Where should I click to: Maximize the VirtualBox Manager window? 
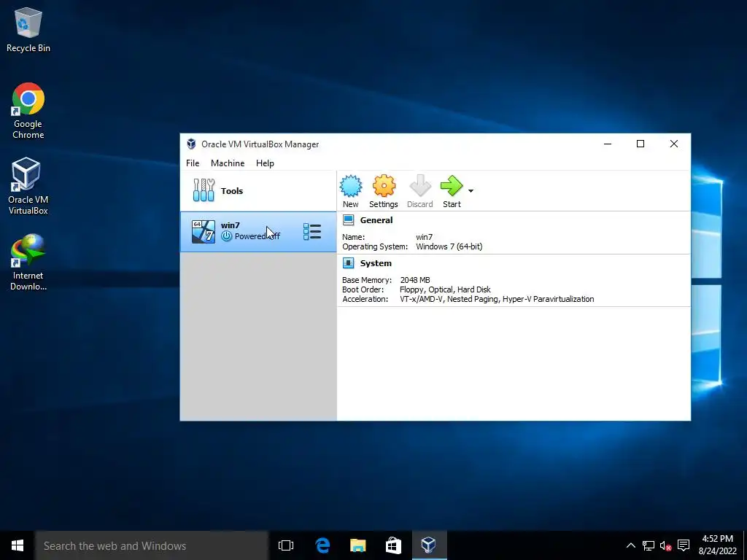click(640, 144)
